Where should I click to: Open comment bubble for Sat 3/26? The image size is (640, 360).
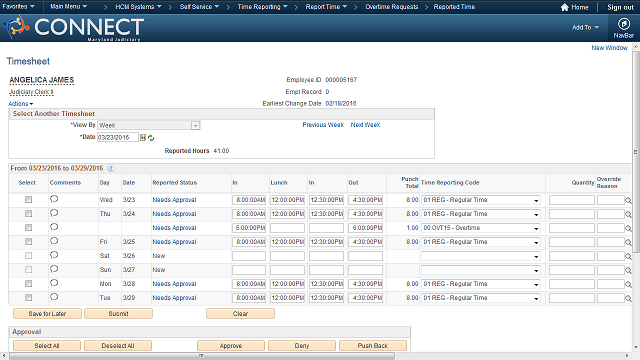tap(54, 255)
